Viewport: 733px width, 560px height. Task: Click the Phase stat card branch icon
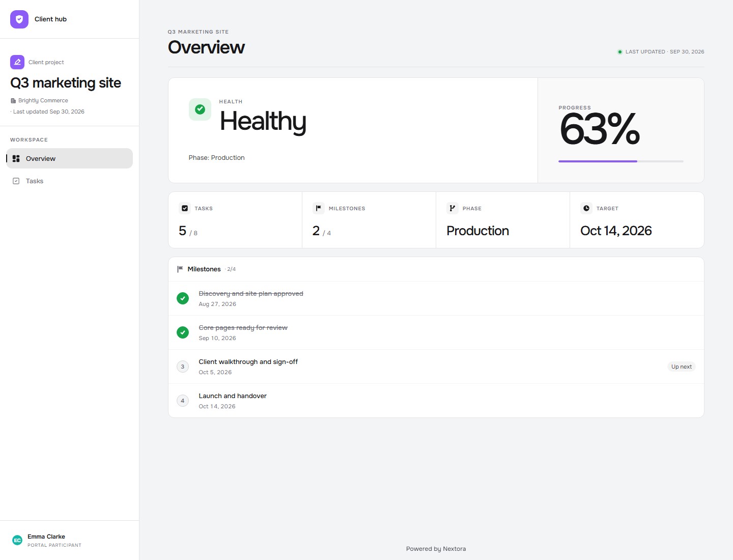453,208
